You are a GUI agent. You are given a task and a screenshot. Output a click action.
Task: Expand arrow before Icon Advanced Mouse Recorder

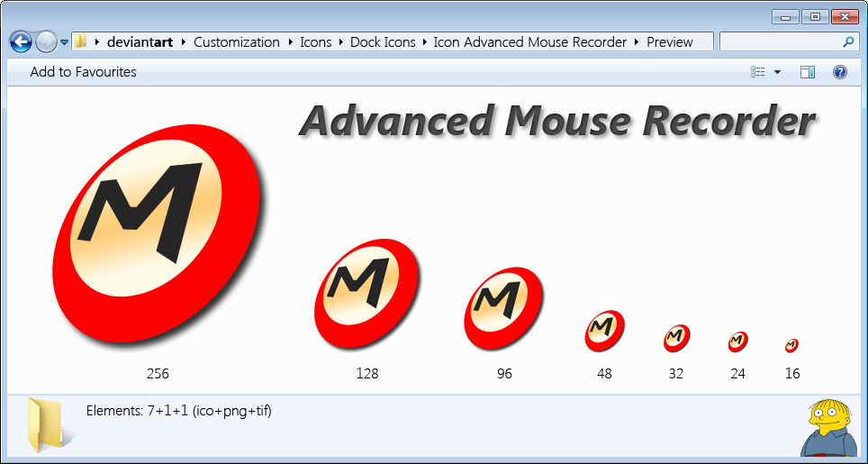tap(423, 42)
